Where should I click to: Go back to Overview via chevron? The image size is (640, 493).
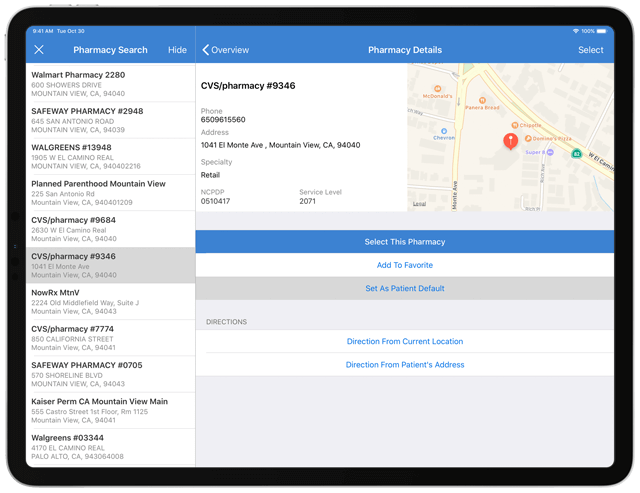[225, 50]
